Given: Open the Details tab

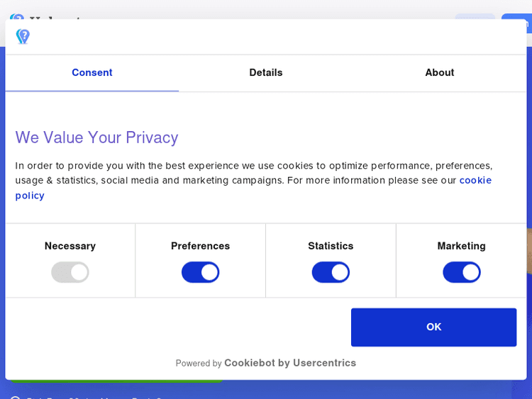Looking at the screenshot, I should point(266,72).
